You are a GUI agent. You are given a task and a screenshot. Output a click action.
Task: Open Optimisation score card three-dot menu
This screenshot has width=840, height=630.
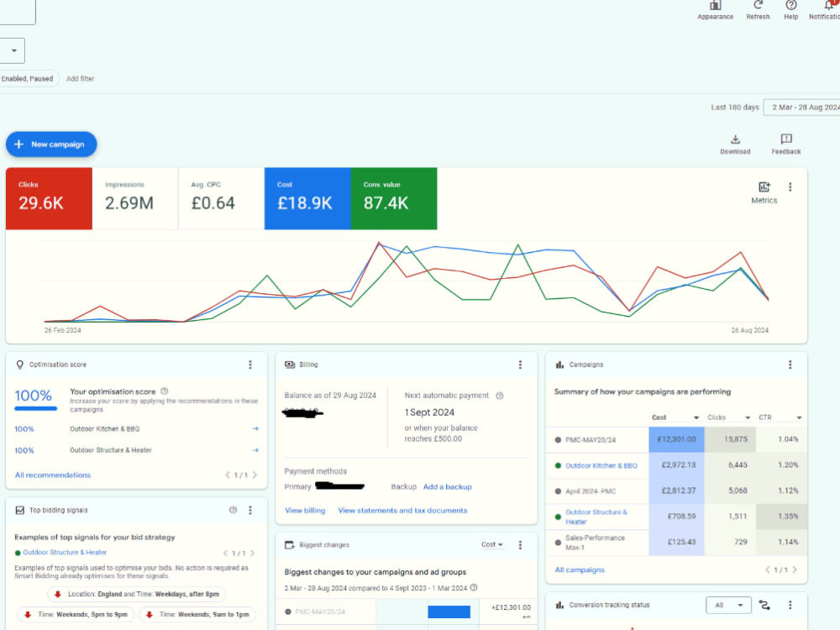[x=249, y=365]
